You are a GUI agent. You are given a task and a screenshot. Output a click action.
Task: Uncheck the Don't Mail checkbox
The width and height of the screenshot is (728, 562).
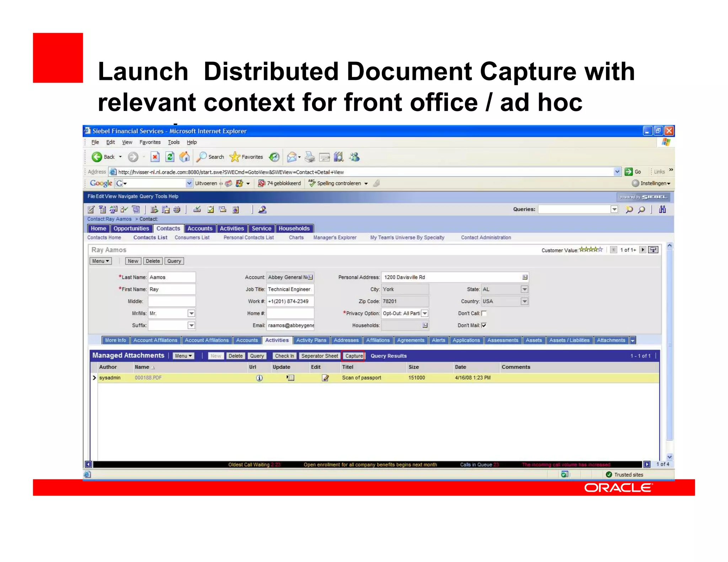(484, 325)
